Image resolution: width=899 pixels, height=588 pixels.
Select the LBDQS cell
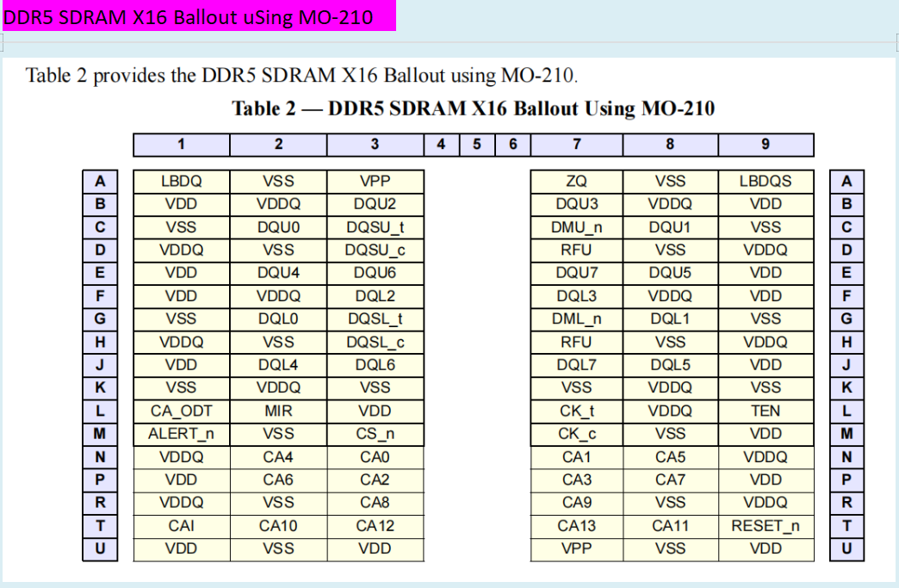tap(766, 181)
